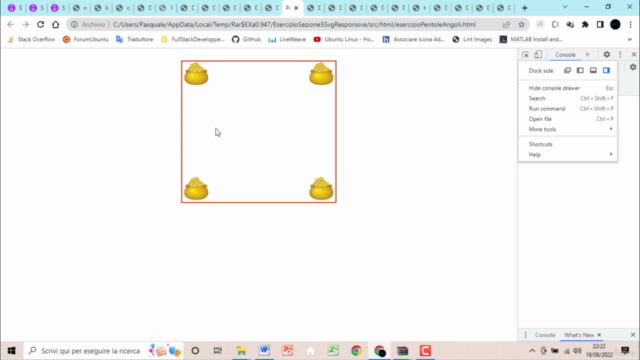Toggle the device toolbar icon
640x360 pixels.
point(538,55)
